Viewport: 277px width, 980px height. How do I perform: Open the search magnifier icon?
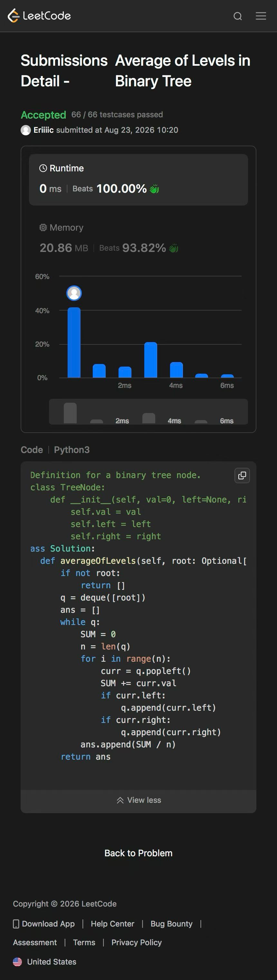coord(238,16)
